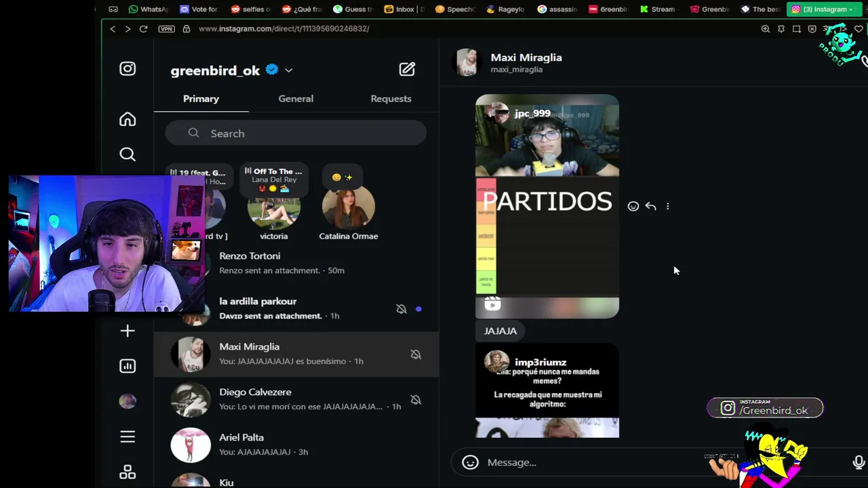Compose a new message with the pencil icon

[407, 69]
